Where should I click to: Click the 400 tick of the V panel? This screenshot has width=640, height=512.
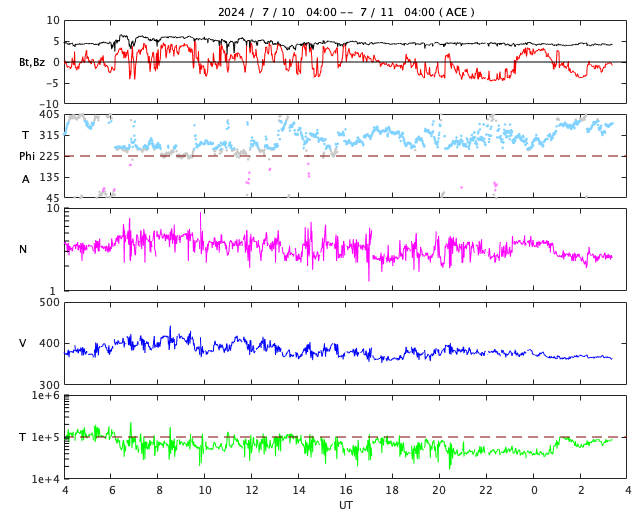click(x=50, y=344)
